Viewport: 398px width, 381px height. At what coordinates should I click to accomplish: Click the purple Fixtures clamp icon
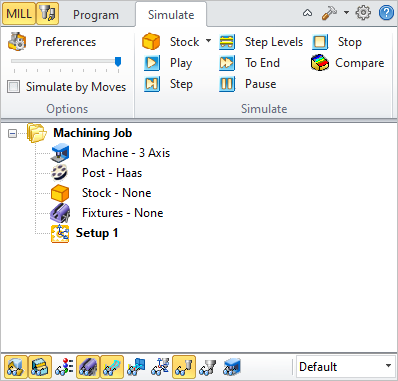pyautogui.click(x=60, y=213)
